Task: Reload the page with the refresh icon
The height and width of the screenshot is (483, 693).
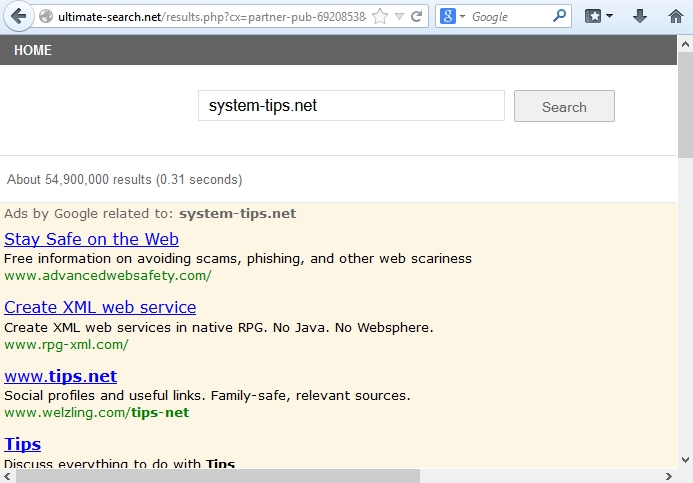Action: tap(417, 17)
